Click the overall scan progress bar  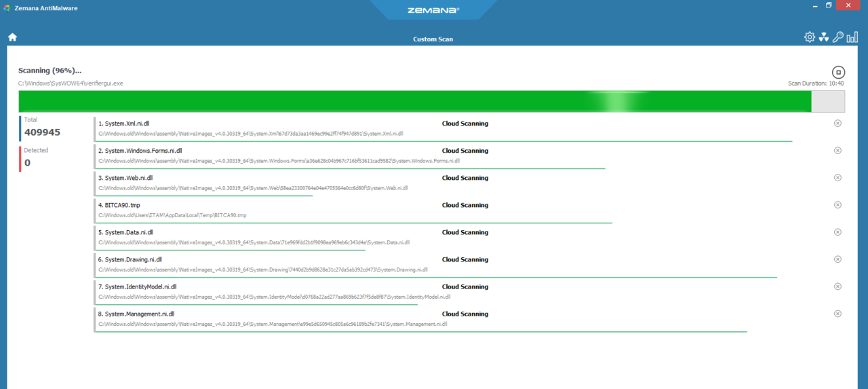click(432, 101)
